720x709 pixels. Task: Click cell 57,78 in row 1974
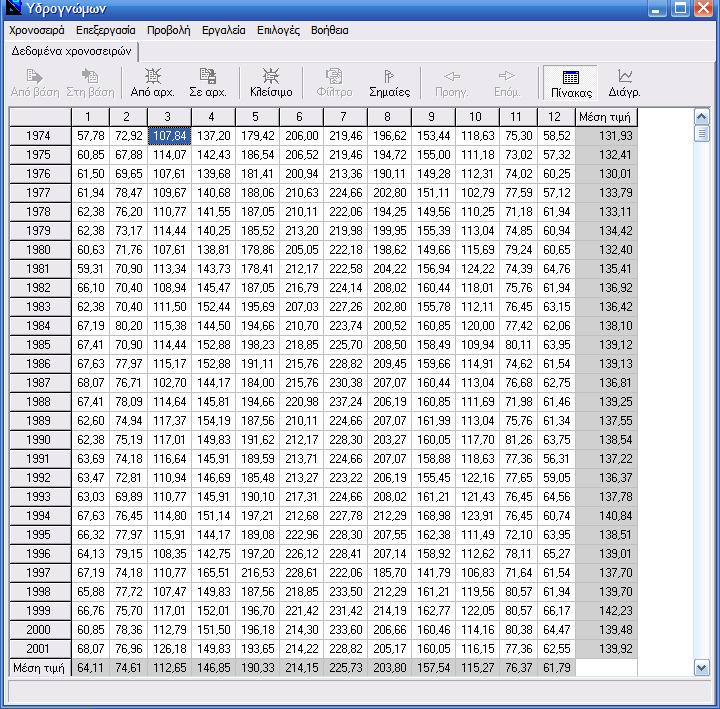(x=90, y=136)
